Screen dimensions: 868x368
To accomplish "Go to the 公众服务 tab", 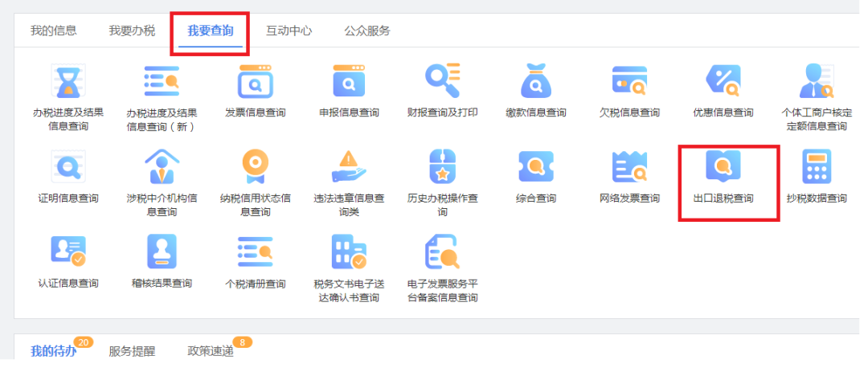I will [367, 31].
